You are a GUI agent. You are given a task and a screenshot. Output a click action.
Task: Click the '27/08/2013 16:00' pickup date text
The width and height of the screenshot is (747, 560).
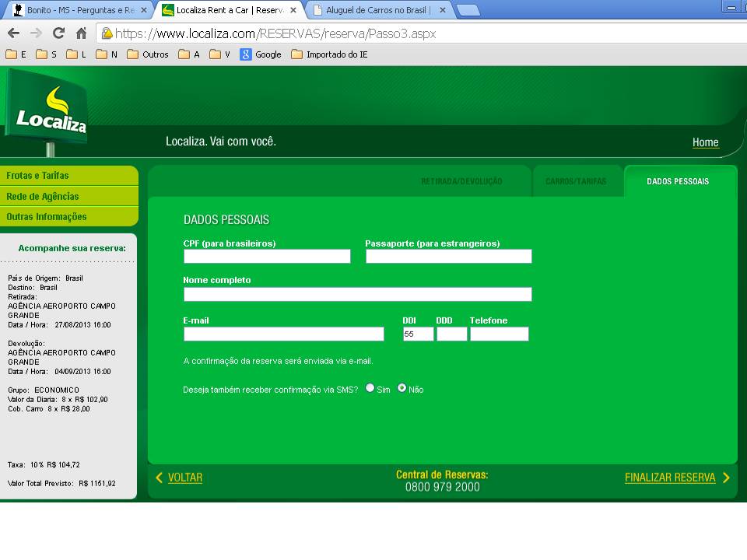(x=83, y=325)
